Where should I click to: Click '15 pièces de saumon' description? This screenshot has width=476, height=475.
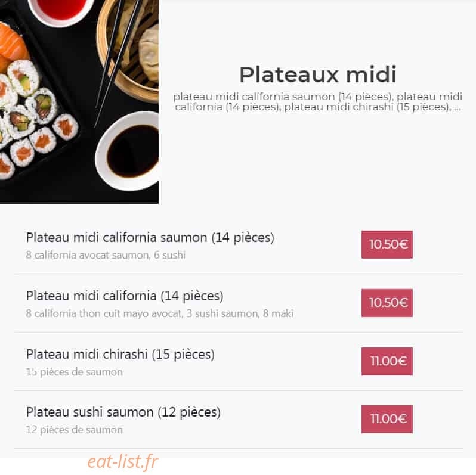pyautogui.click(x=75, y=372)
